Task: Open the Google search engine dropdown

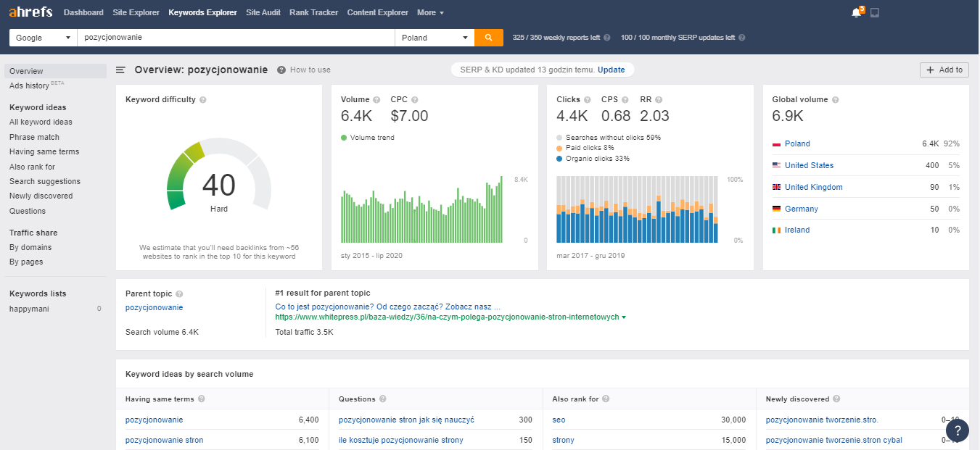Action: [43, 38]
